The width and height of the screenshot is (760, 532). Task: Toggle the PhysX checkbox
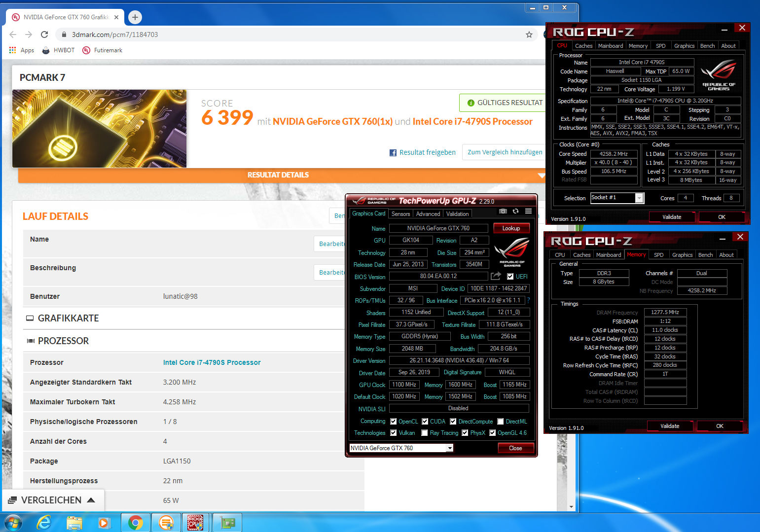465,433
